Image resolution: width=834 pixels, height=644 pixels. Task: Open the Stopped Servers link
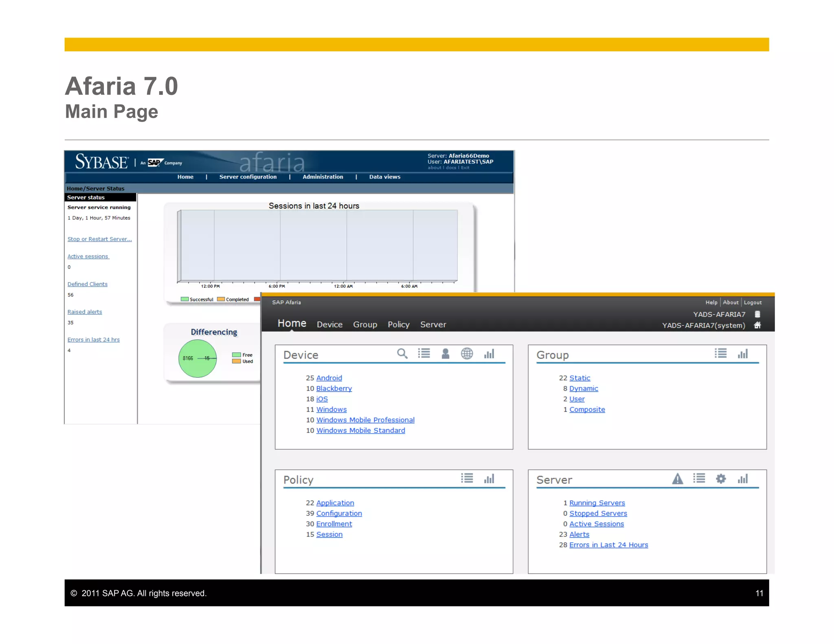(598, 513)
